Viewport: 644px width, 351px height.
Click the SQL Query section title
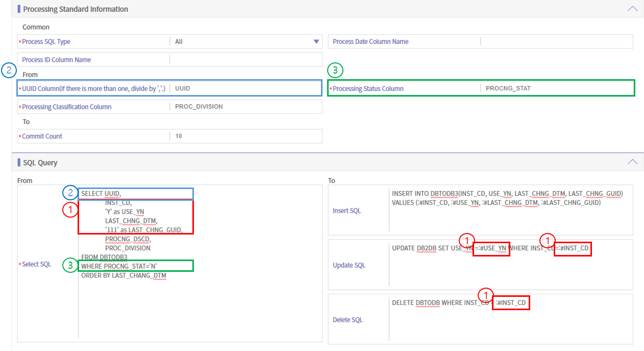(40, 162)
